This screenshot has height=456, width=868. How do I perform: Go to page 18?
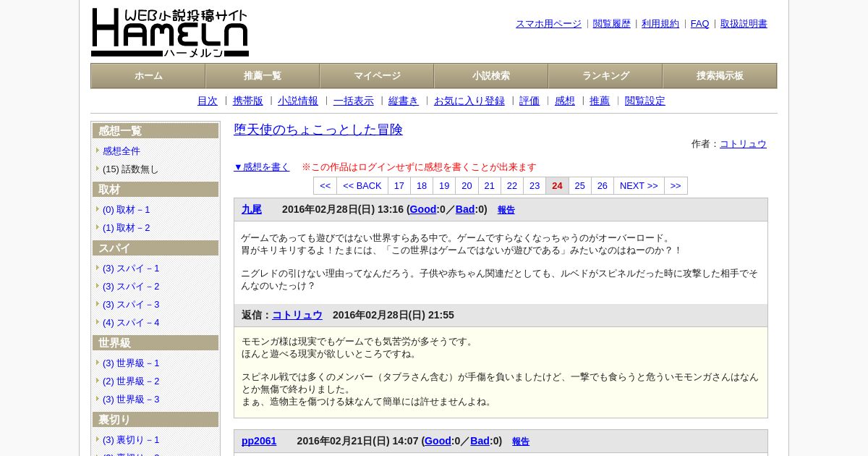click(x=422, y=186)
